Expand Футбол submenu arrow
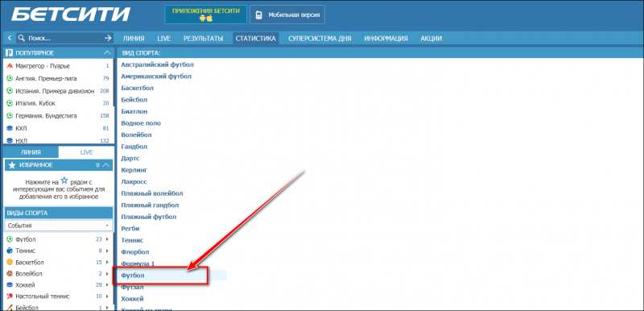The height and width of the screenshot is (311, 644). 107,239
